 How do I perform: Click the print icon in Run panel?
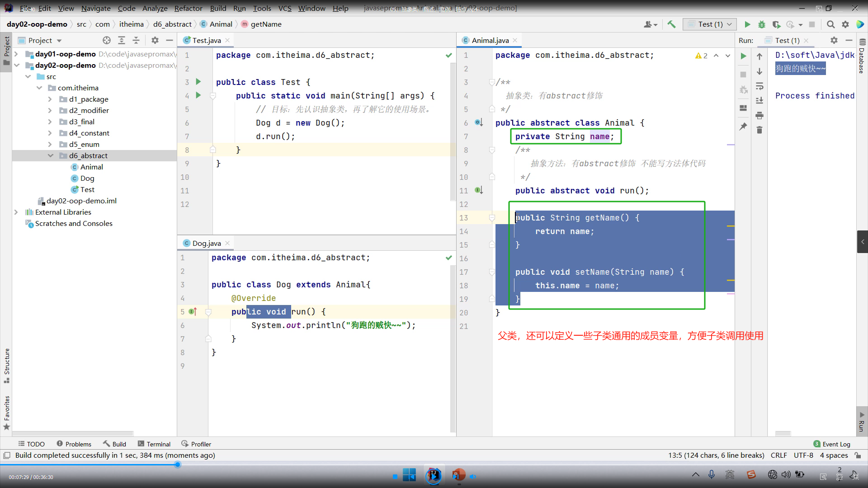tap(759, 115)
